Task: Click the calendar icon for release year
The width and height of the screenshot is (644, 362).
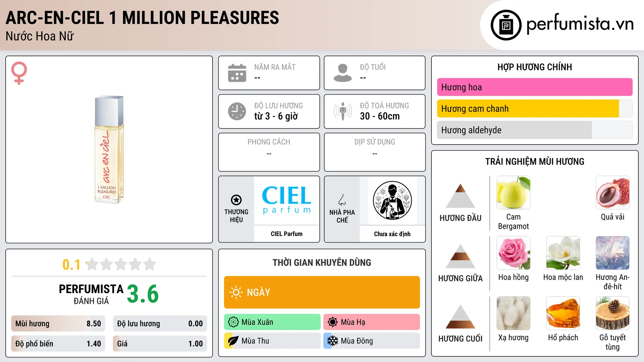Action: point(237,73)
